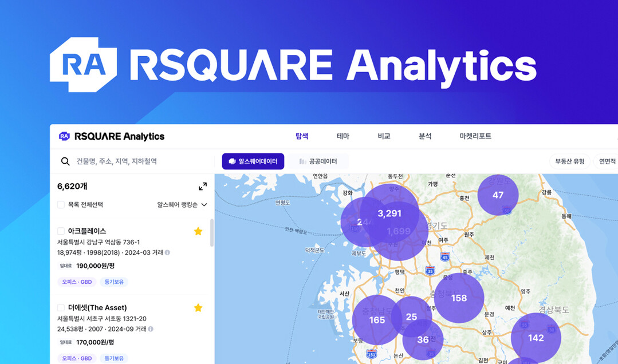Toggle favorite star for 더에셋(The Asset)
Image resolution: width=618 pixels, height=364 pixels.
pyautogui.click(x=198, y=308)
